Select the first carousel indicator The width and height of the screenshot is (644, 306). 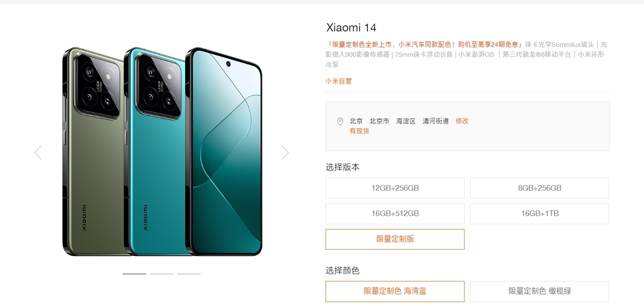pyautogui.click(x=134, y=274)
